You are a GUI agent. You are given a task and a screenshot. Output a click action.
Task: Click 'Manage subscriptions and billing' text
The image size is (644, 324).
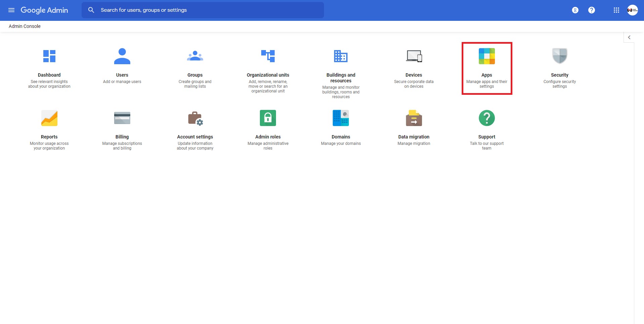(x=122, y=146)
